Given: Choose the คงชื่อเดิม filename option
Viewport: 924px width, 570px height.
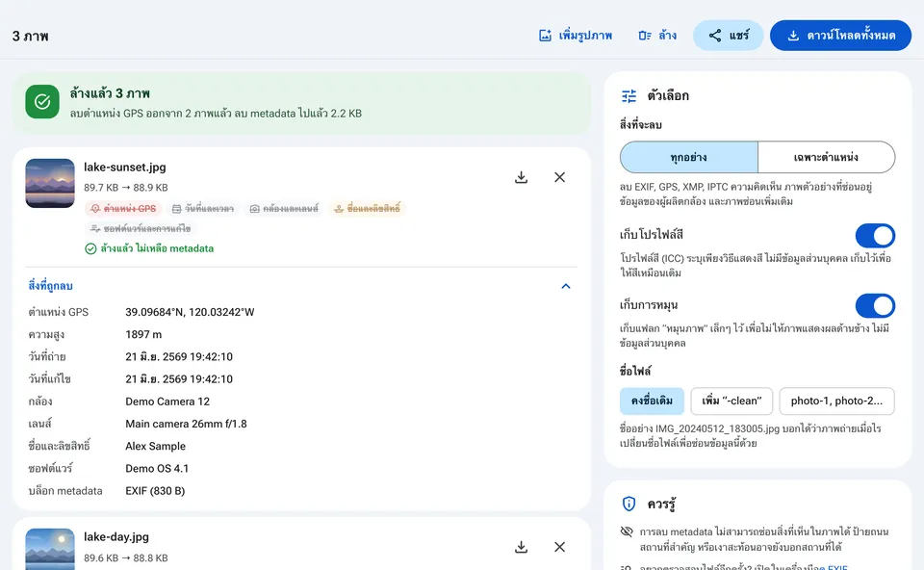Looking at the screenshot, I should pyautogui.click(x=652, y=401).
